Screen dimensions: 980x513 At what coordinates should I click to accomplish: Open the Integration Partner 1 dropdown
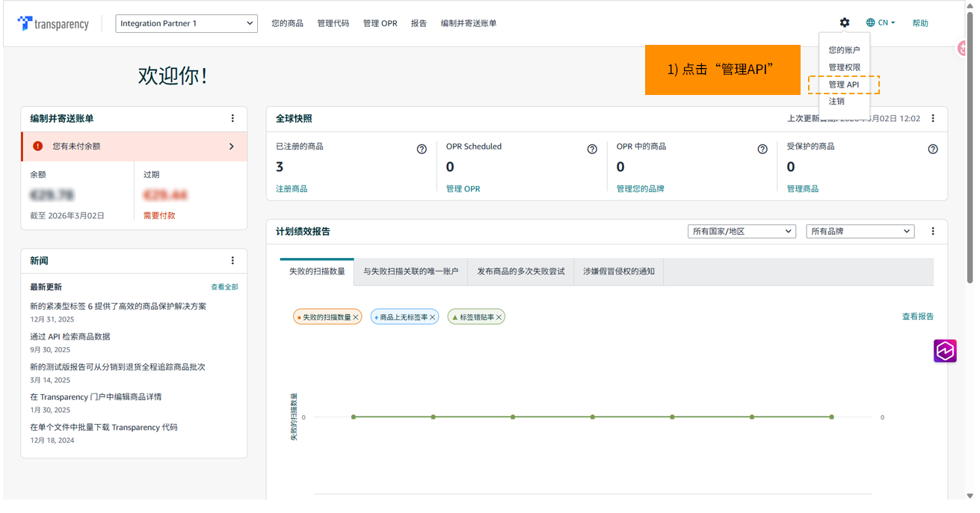click(x=186, y=23)
